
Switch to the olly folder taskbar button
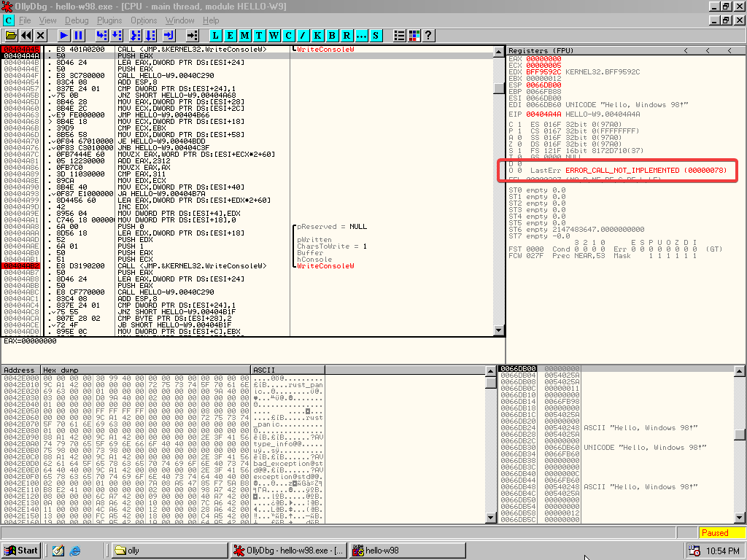point(169,551)
